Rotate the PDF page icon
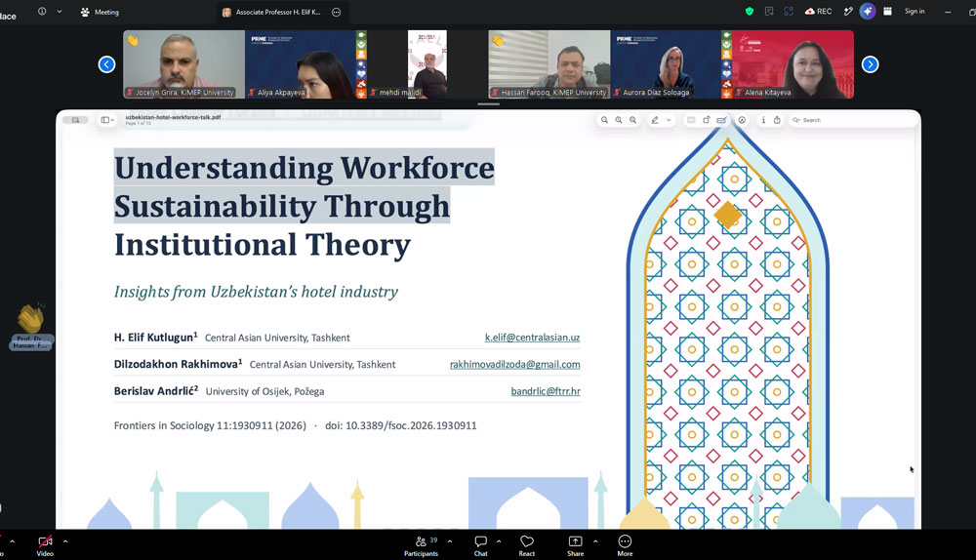The width and height of the screenshot is (976, 560). (707, 120)
